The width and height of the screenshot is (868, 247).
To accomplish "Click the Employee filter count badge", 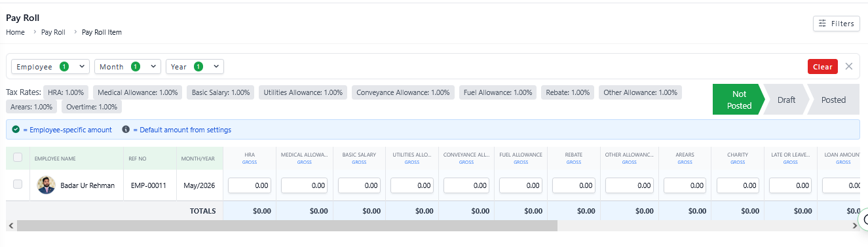I will (x=64, y=67).
